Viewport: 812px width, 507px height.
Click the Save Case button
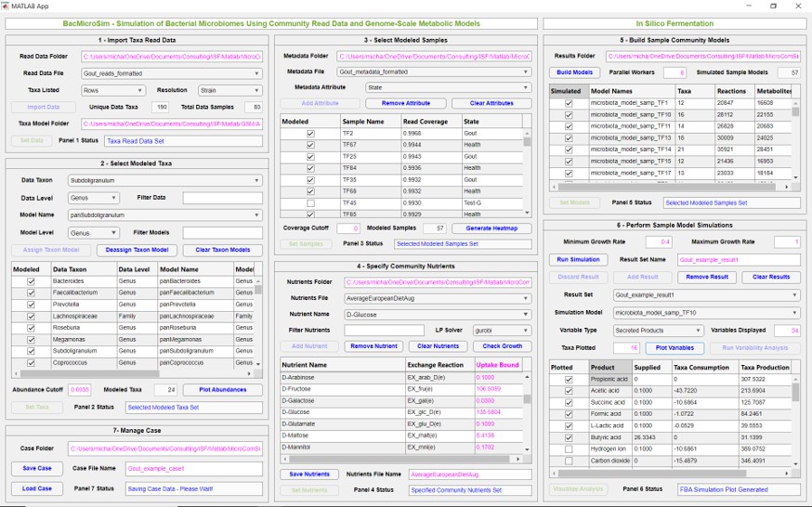click(x=37, y=468)
